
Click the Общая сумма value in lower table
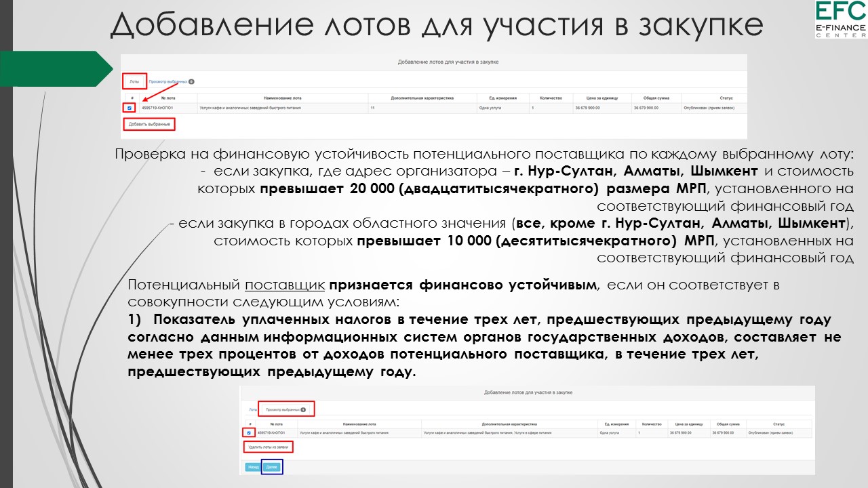coord(724,432)
